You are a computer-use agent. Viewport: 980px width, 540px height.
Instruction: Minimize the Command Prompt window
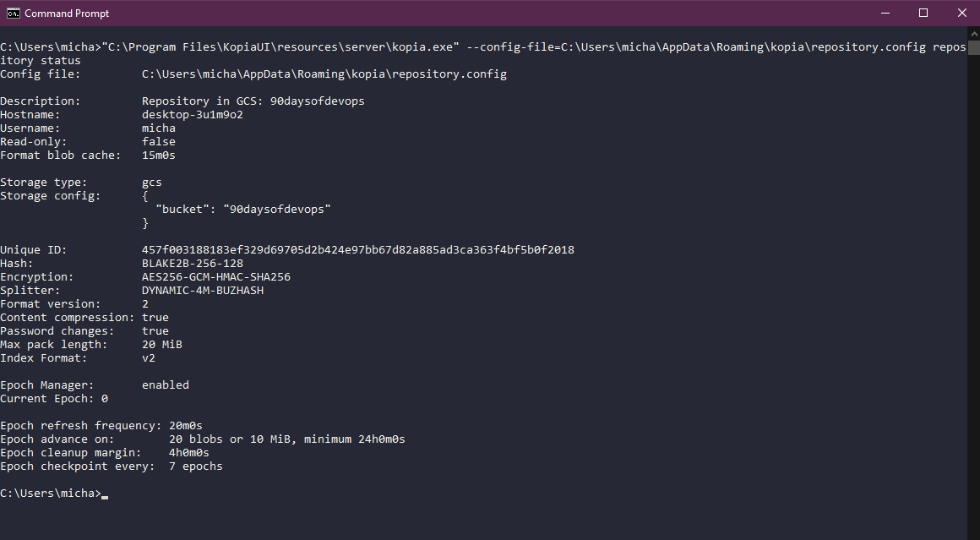(x=885, y=13)
